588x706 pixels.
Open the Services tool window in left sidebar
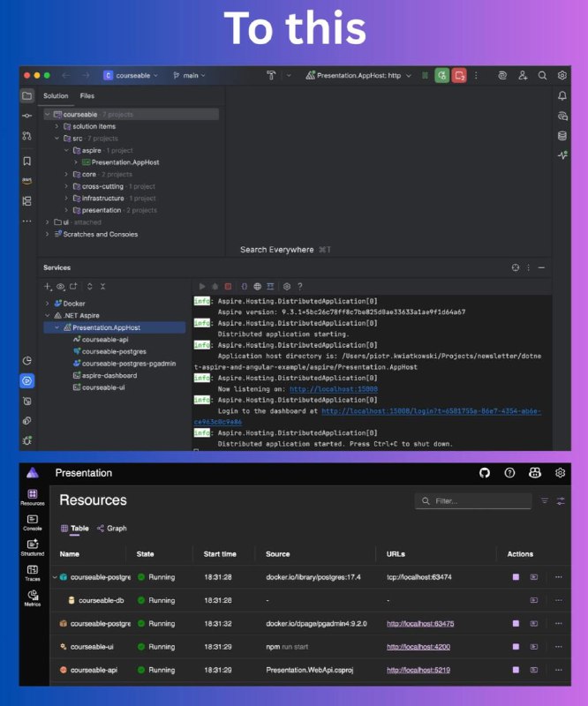(x=27, y=381)
